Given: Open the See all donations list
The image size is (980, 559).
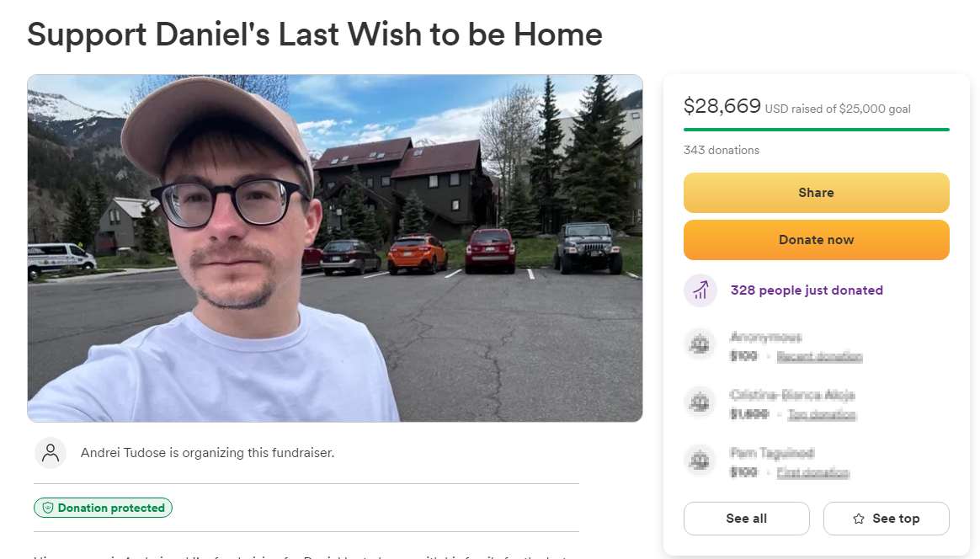Looking at the screenshot, I should 746,519.
